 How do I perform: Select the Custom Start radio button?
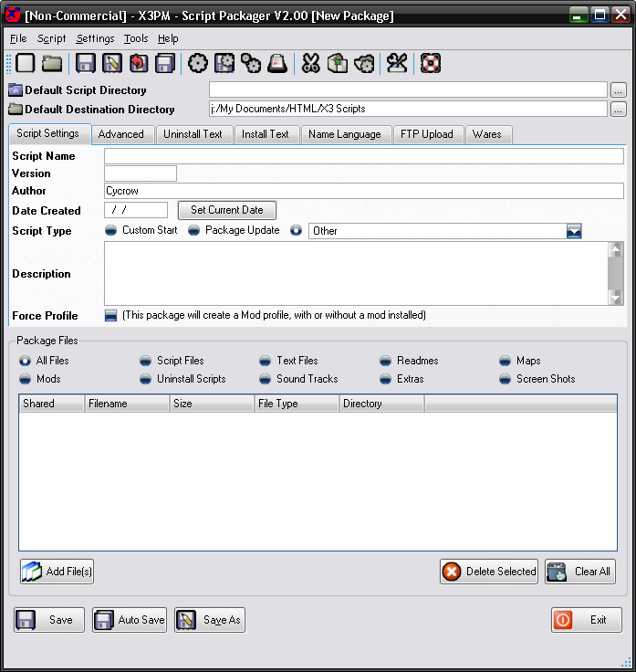[112, 230]
